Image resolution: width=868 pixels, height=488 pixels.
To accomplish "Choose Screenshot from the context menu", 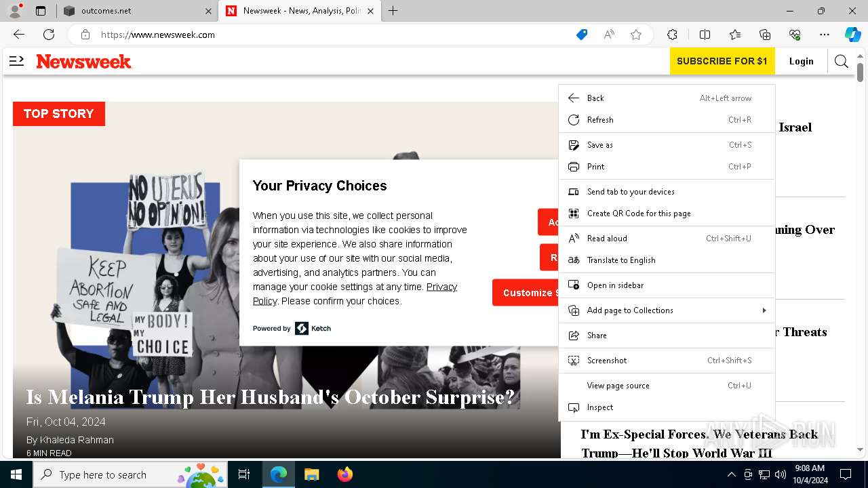I will pyautogui.click(x=667, y=361).
